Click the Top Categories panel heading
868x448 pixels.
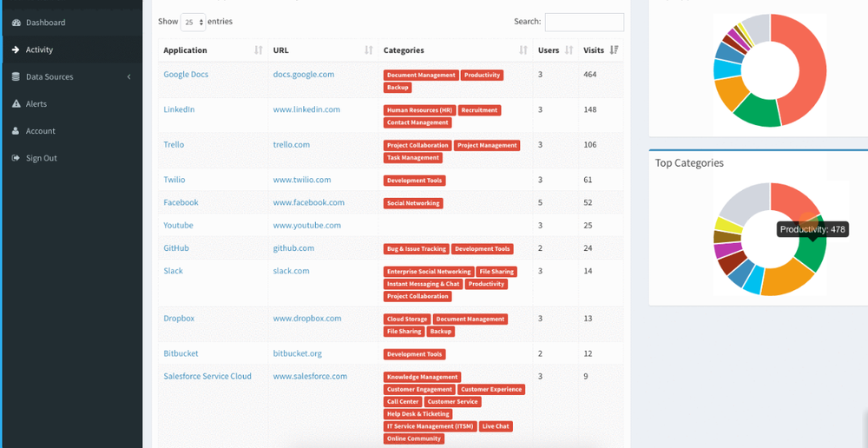pyautogui.click(x=689, y=163)
